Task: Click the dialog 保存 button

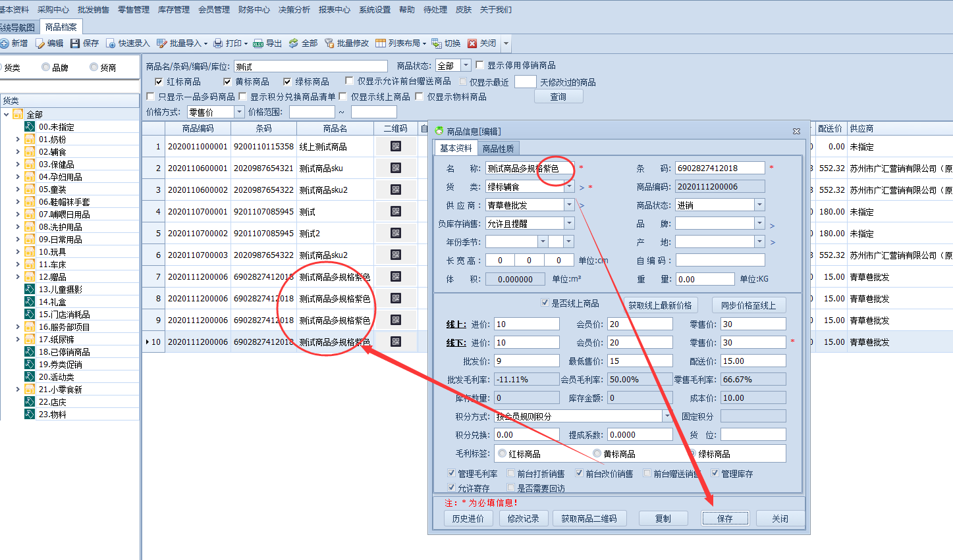Action: (725, 519)
